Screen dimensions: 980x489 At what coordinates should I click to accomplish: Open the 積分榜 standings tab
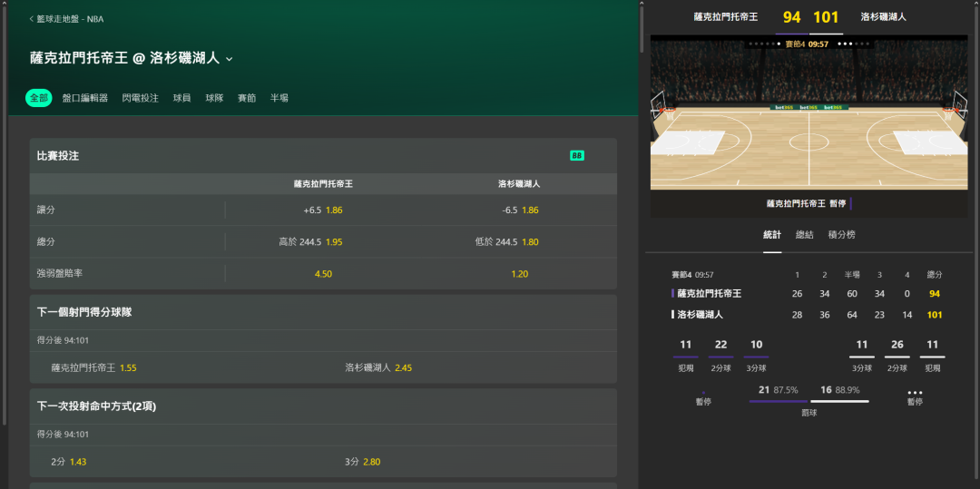(x=841, y=234)
